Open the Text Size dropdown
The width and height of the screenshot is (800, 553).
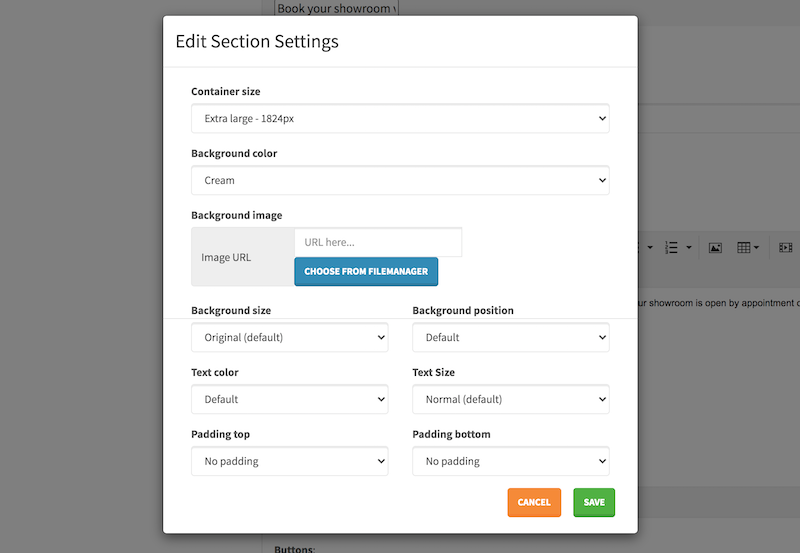click(x=511, y=399)
